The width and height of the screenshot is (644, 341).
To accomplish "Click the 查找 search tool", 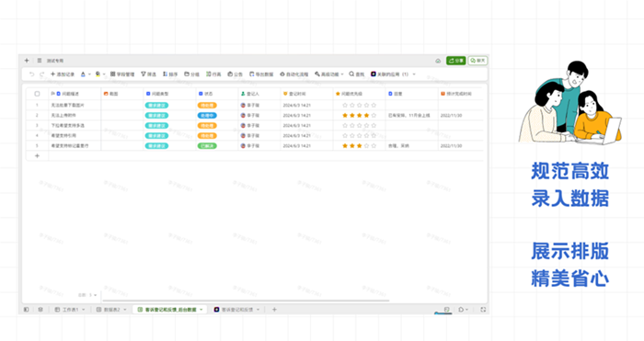I will 357,74.
